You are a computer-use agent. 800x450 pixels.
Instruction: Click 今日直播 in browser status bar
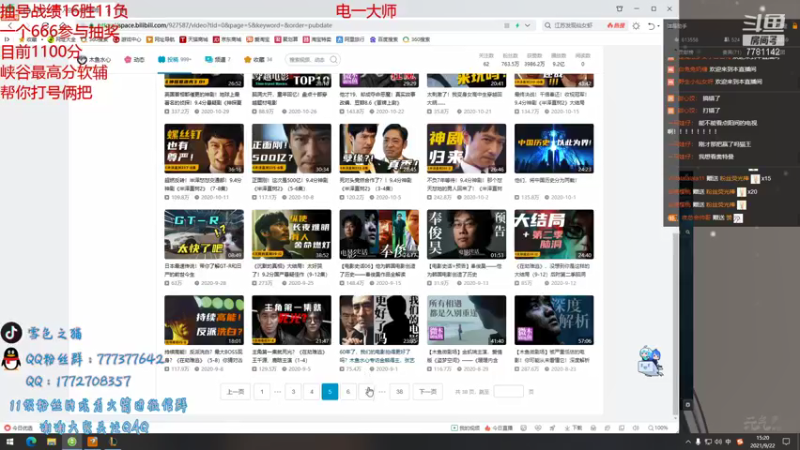[x=499, y=428]
